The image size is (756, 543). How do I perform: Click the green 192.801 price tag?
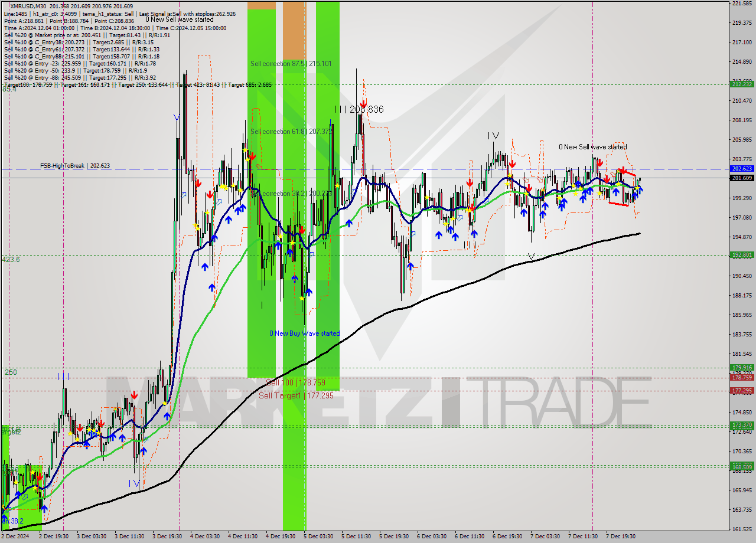click(x=742, y=255)
